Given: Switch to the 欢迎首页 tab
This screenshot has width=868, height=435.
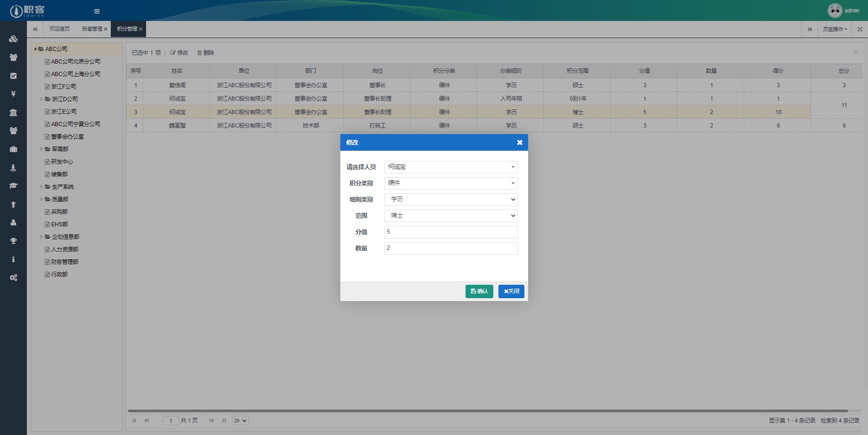Looking at the screenshot, I should click(59, 29).
